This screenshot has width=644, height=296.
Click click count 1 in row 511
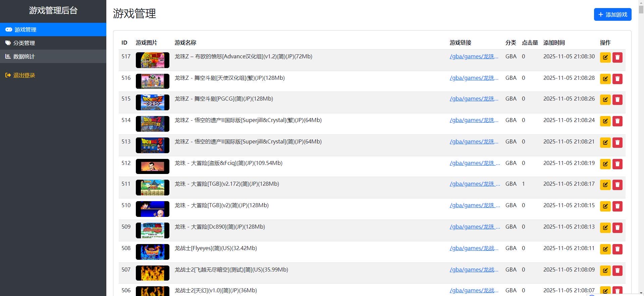523,184
